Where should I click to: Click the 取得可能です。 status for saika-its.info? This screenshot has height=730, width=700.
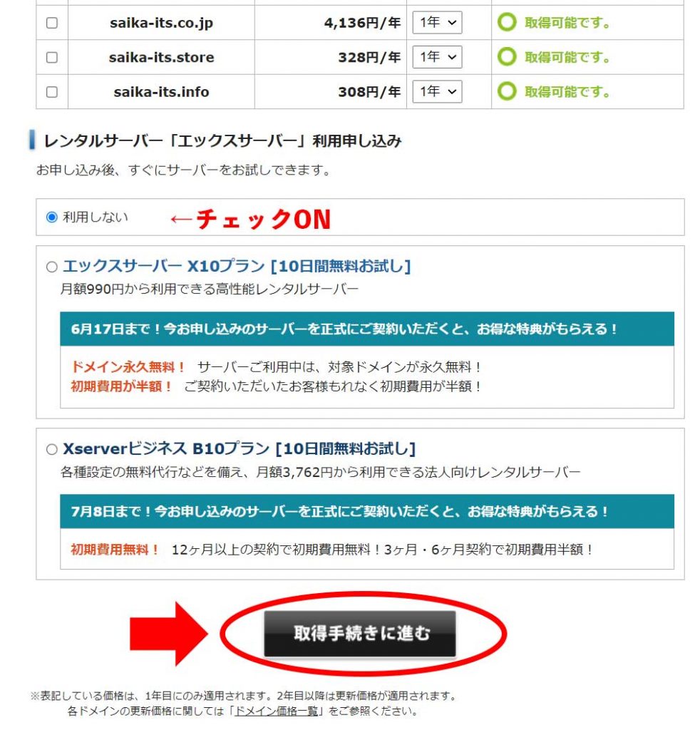567,92
